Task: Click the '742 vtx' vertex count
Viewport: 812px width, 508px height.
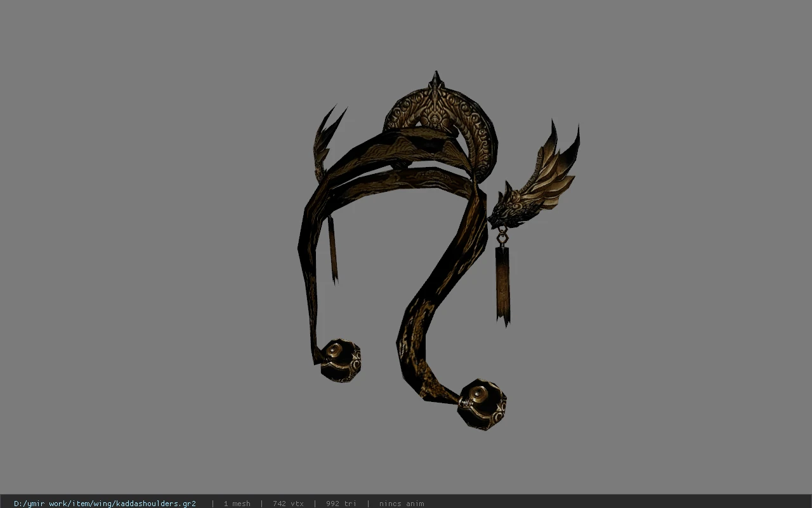Action: point(288,504)
